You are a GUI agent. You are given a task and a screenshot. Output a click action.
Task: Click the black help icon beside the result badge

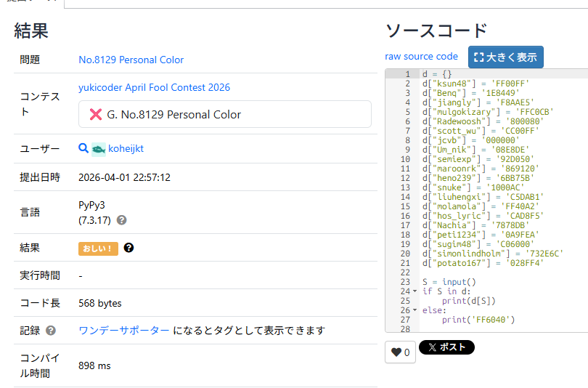(128, 248)
